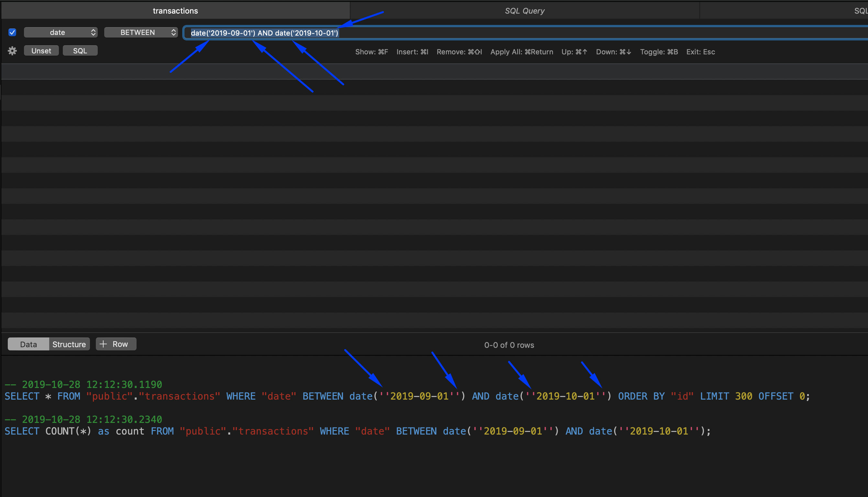Click the Apply All filter action

[522, 51]
